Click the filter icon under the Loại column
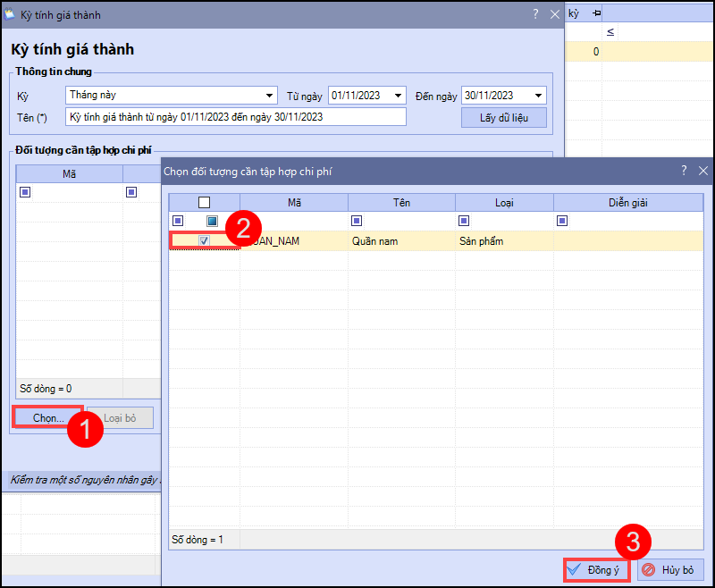Screen dimensions: 715x588 click(x=464, y=221)
